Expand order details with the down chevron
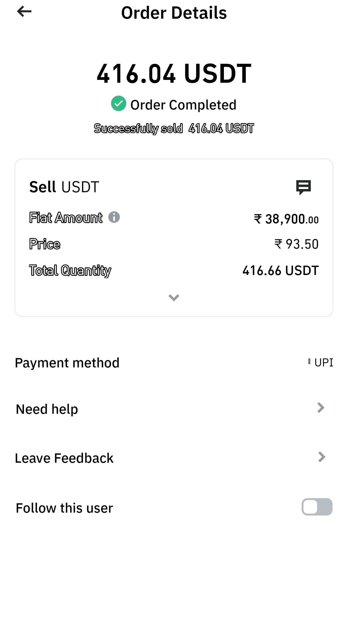 pos(174,298)
